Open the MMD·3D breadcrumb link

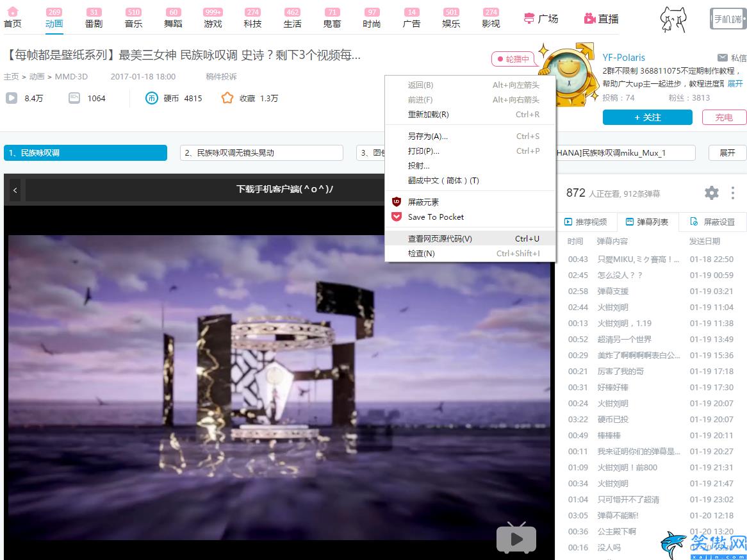point(71,77)
